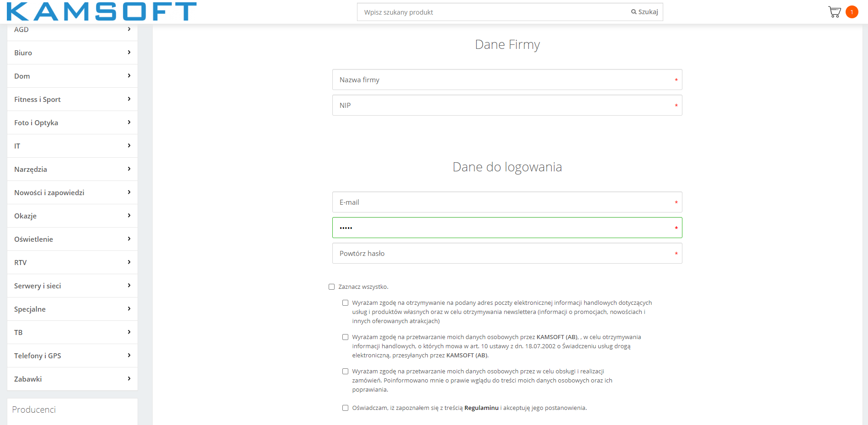Expand the Okazje category chevron

click(x=129, y=216)
